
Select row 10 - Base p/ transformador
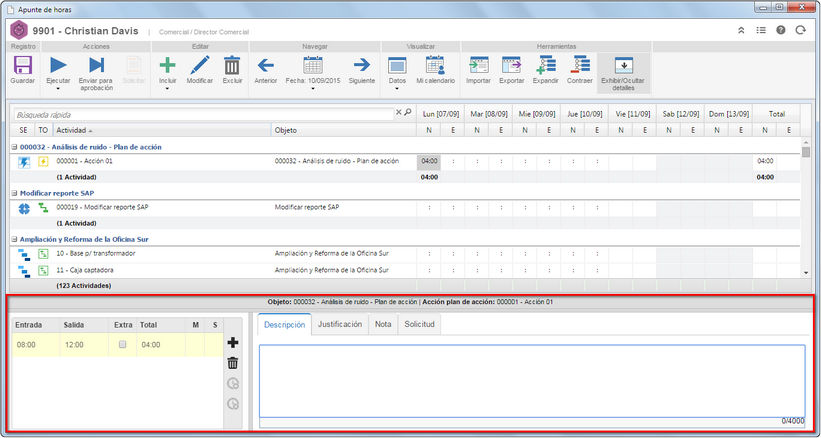coord(405,253)
